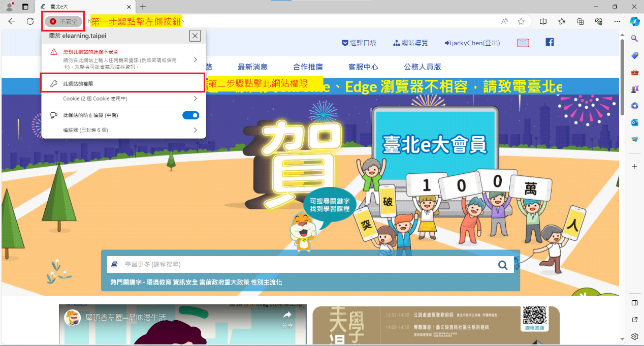This screenshot has height=346, width=644.
Task: Activate the Read aloud icon
Action: [504, 21]
